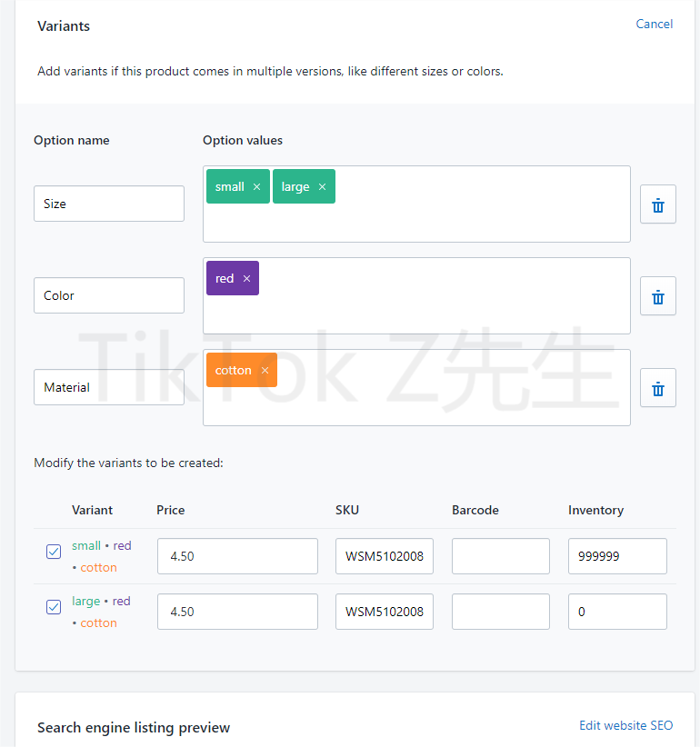Image resolution: width=700 pixels, height=747 pixels.
Task: Cancel editing variants
Action: click(654, 24)
